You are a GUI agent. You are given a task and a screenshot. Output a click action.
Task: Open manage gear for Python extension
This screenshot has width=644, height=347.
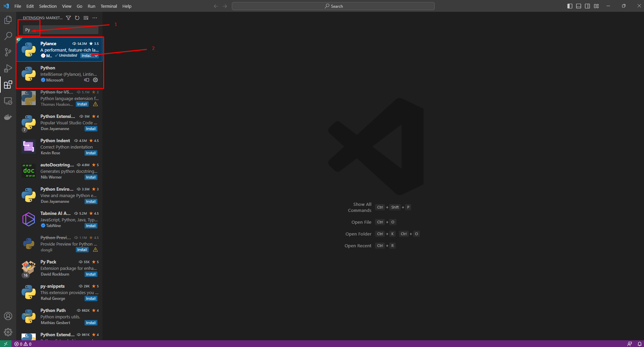[95, 80]
